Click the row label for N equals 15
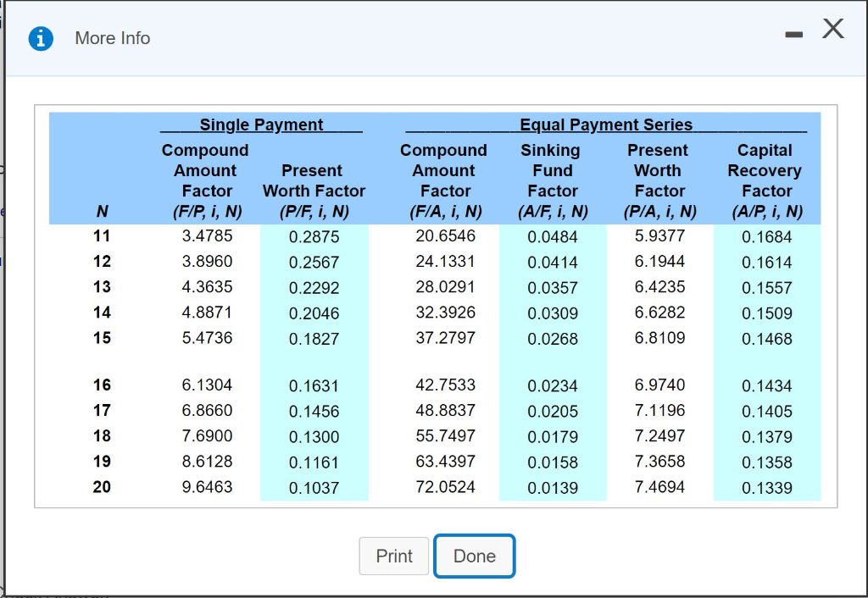Image resolution: width=868 pixels, height=598 pixels. coord(102,338)
